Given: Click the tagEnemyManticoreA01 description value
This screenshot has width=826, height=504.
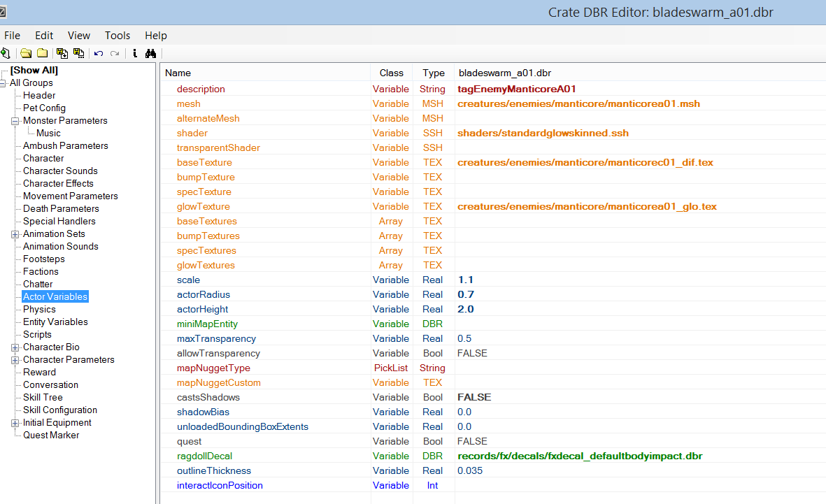Looking at the screenshot, I should click(x=516, y=89).
